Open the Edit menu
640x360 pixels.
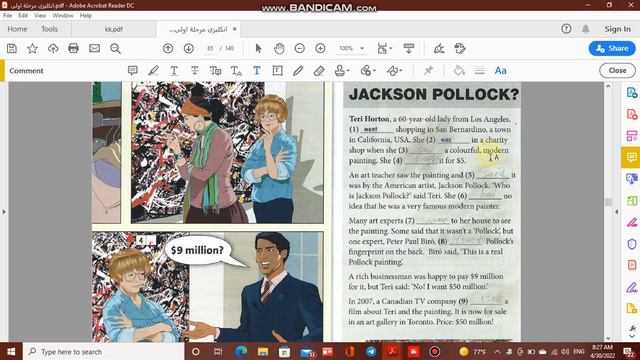(23, 16)
